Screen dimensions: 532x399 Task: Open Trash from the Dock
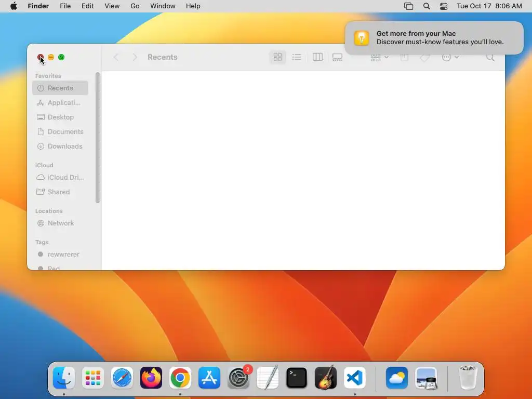tap(468, 378)
